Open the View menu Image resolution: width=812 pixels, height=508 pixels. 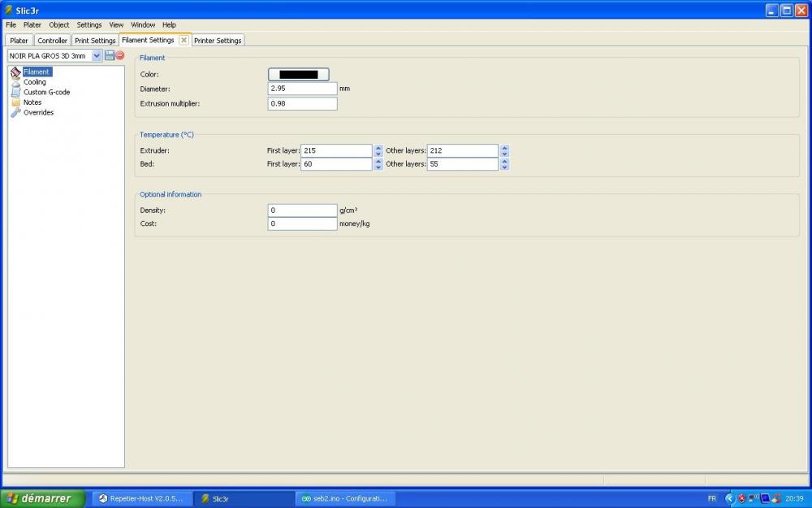point(116,25)
